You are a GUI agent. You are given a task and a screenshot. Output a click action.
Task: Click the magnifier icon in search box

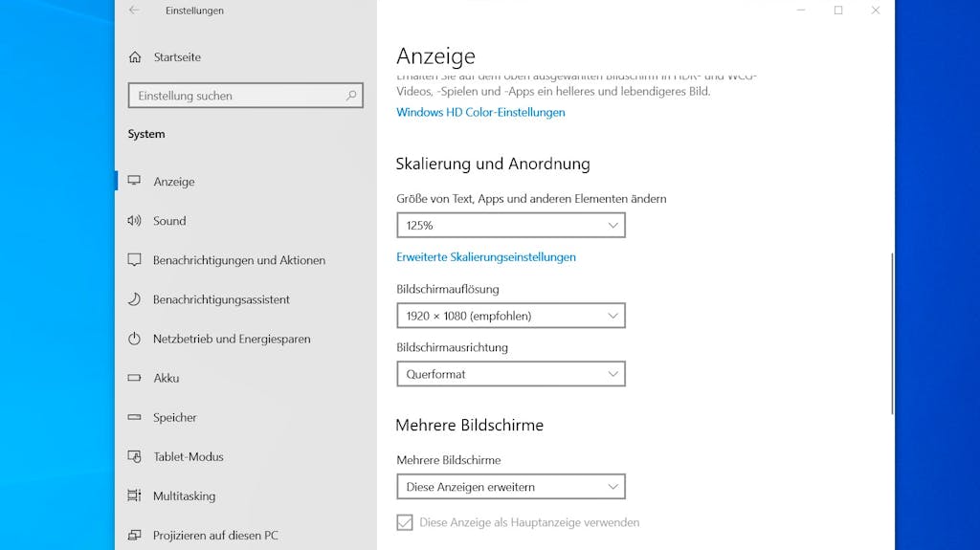pyautogui.click(x=351, y=96)
